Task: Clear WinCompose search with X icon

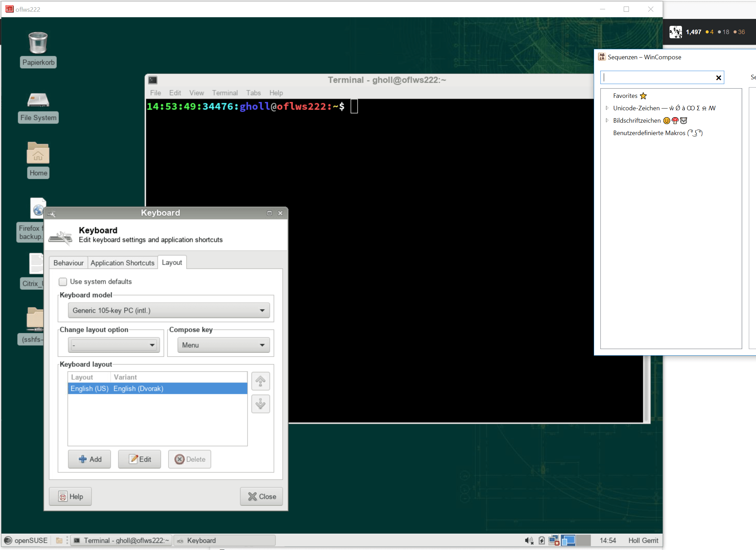Action: pos(718,78)
